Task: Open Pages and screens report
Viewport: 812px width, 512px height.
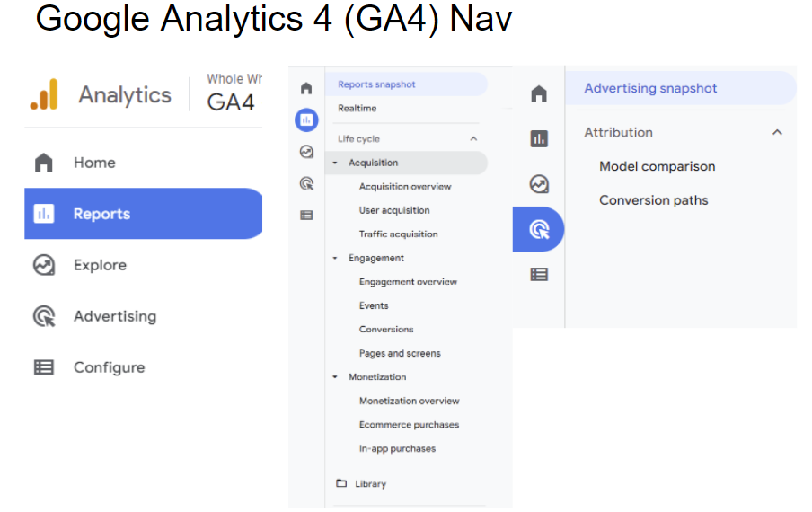Action: pos(400,353)
